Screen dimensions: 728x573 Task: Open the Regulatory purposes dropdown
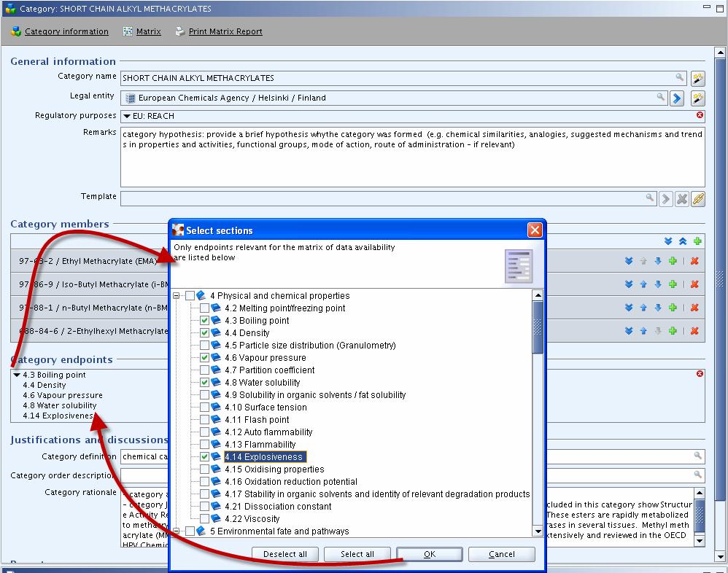127,116
